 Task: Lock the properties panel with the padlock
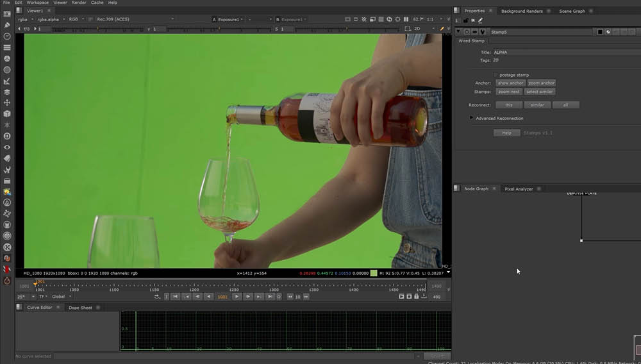point(465,21)
